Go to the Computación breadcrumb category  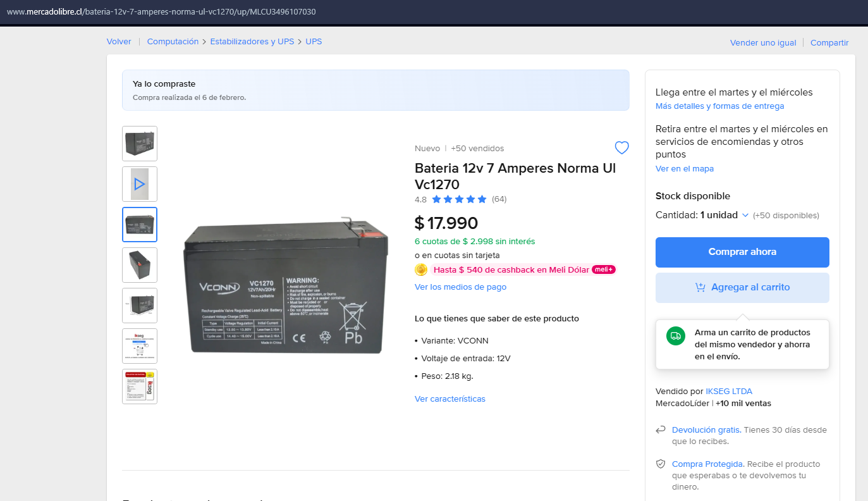click(x=173, y=42)
